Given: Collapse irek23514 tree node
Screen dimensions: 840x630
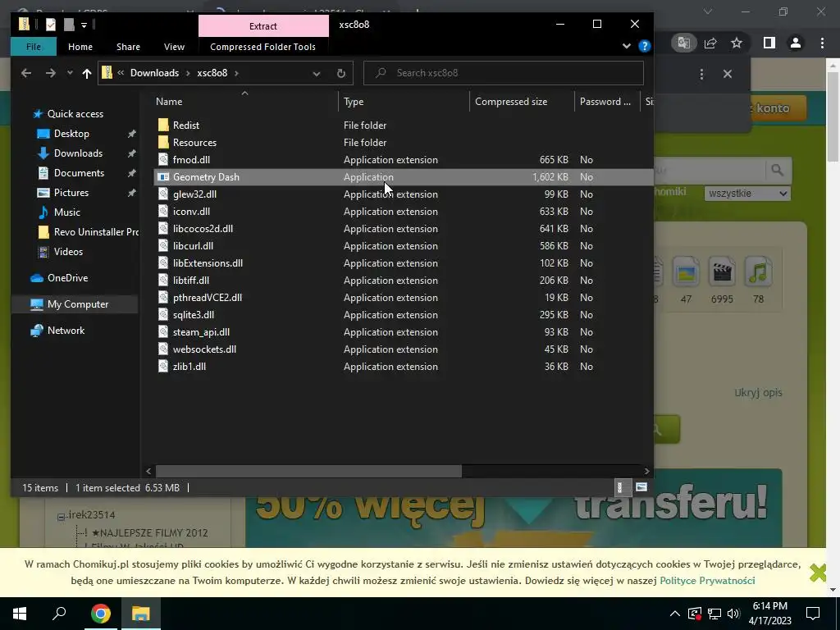Looking at the screenshot, I should coord(61,517).
